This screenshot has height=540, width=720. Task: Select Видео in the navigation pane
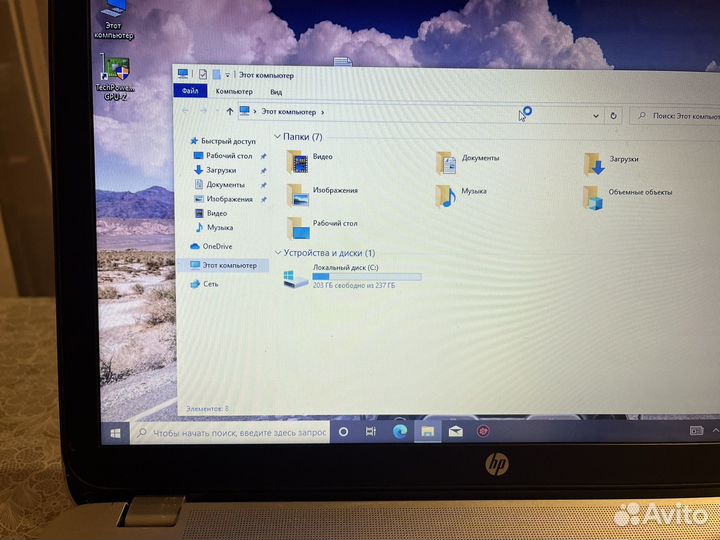[x=211, y=213]
